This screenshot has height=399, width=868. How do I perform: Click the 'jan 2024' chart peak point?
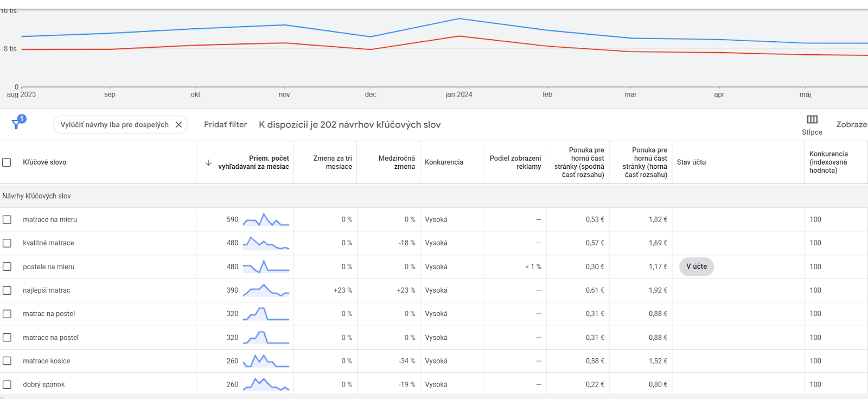click(x=459, y=19)
